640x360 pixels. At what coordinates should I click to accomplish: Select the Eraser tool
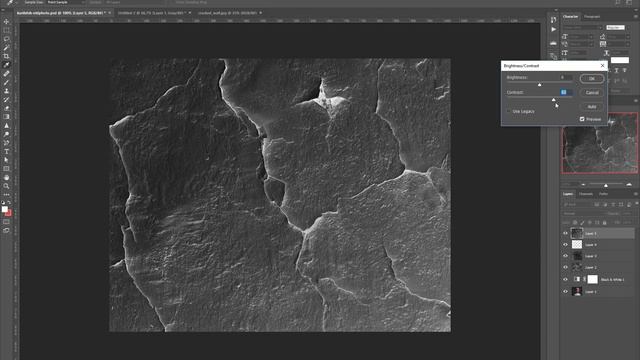pyautogui.click(x=6, y=108)
